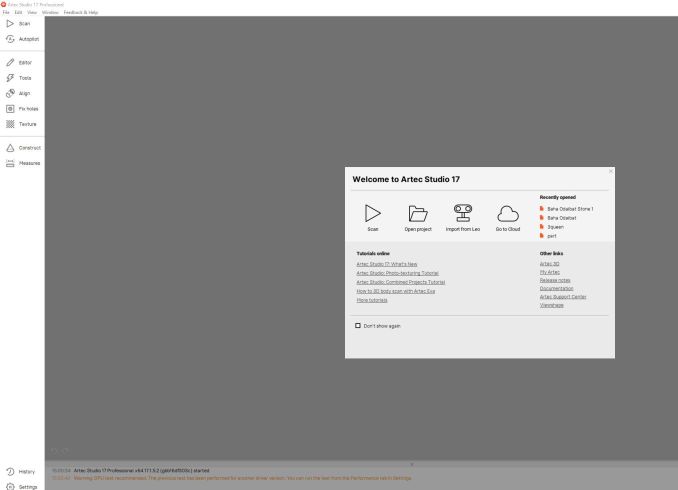This screenshot has width=678, height=490.
Task: Open the File menu
Action: [x=6, y=13]
